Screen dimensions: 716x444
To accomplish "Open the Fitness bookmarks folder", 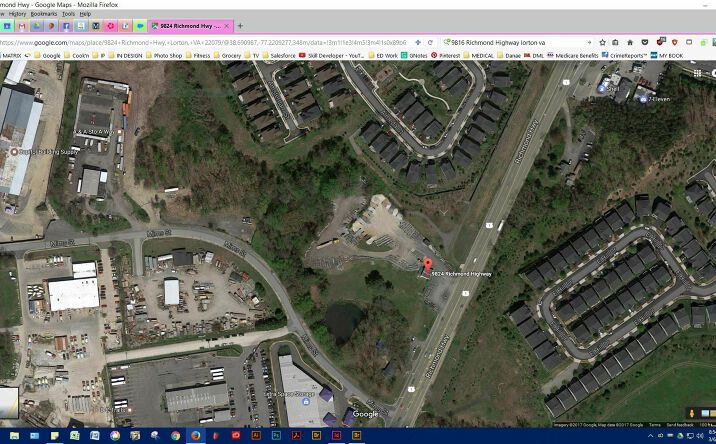I will 198,55.
